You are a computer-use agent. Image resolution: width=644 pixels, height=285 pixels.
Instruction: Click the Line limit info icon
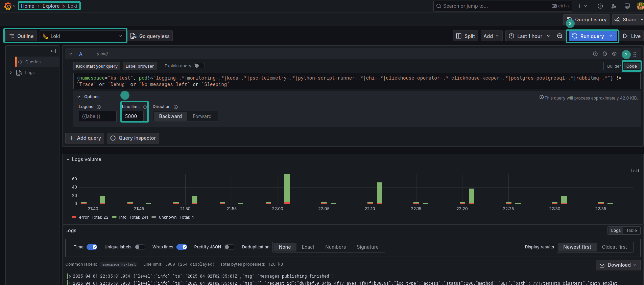145,107
